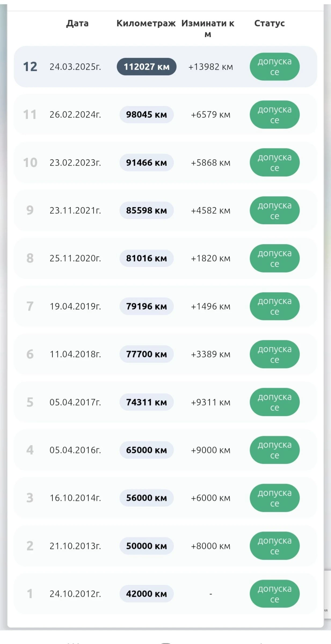
Task: Select the 77700 км mileage badge
Action: tap(147, 354)
